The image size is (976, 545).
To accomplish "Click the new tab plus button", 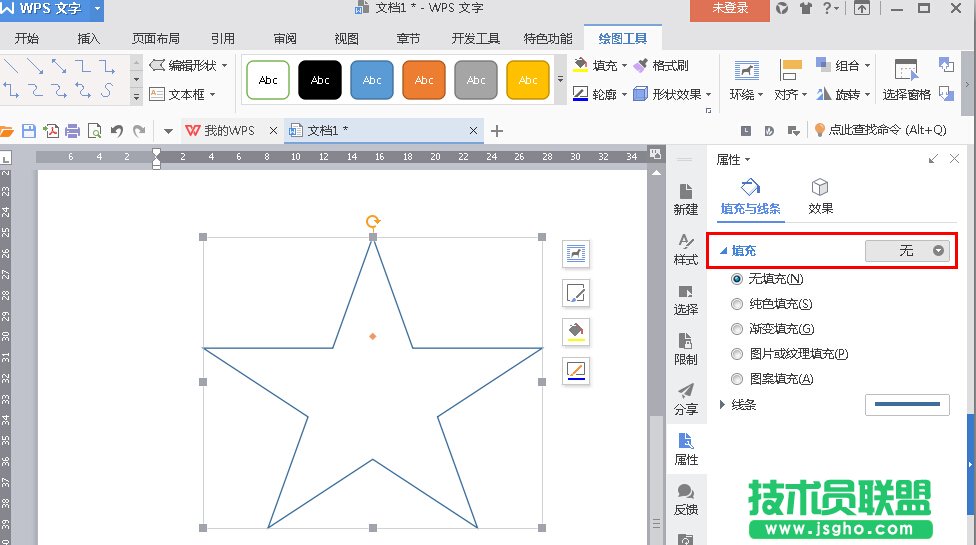I will [x=497, y=131].
